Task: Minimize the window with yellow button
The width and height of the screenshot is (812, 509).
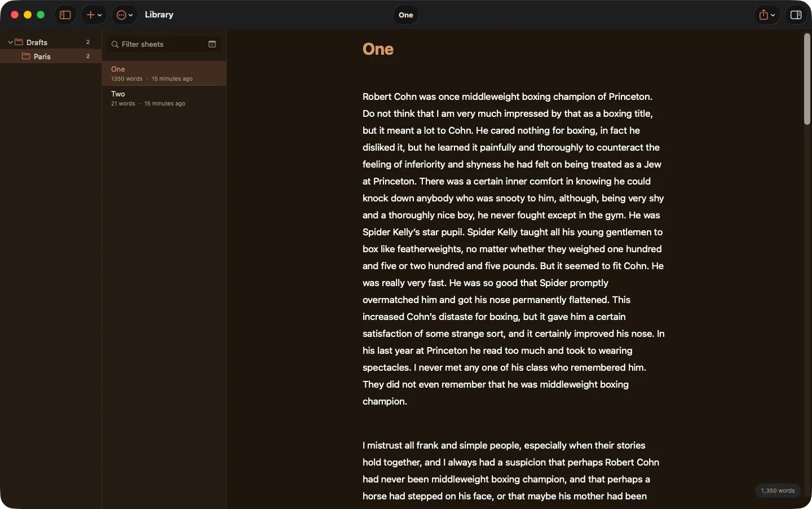Action: [28, 15]
